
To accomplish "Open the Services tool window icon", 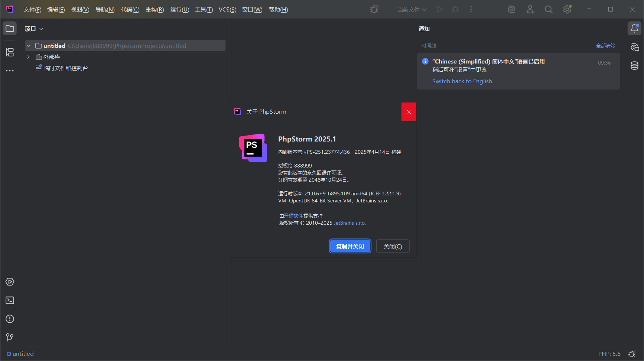I will click(x=10, y=282).
